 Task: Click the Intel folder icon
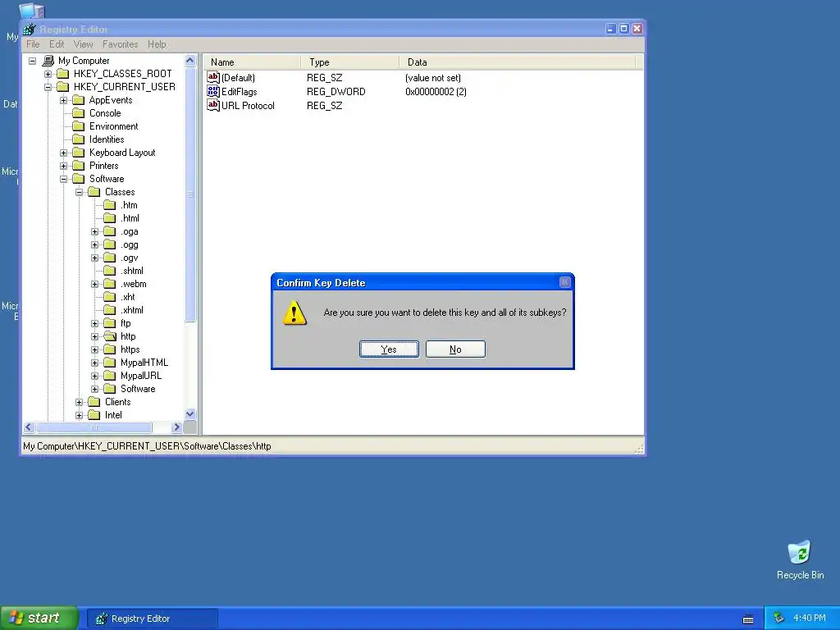click(94, 415)
